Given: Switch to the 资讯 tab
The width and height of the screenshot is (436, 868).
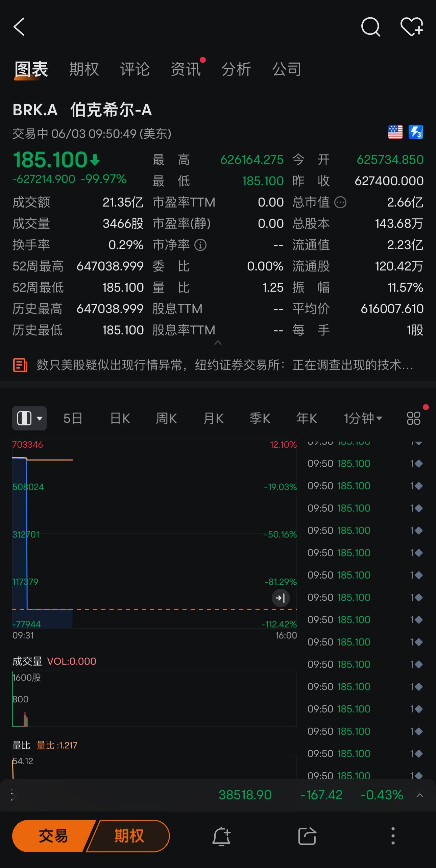Looking at the screenshot, I should pos(186,69).
